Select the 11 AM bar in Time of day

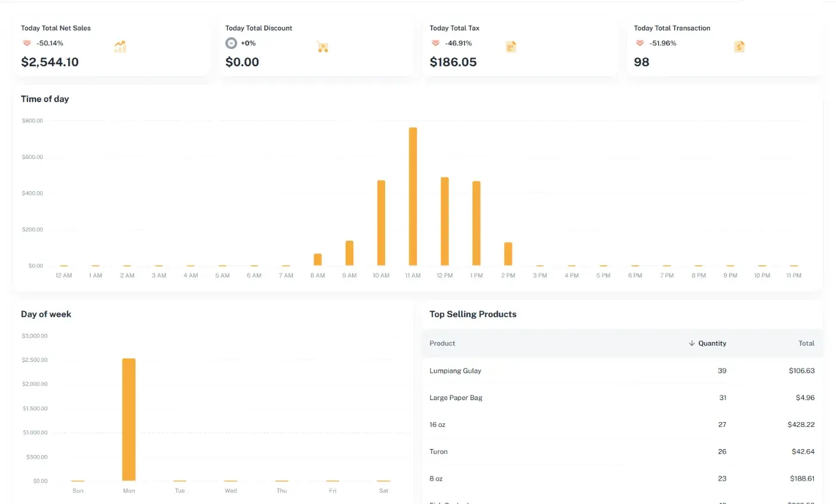point(413,196)
